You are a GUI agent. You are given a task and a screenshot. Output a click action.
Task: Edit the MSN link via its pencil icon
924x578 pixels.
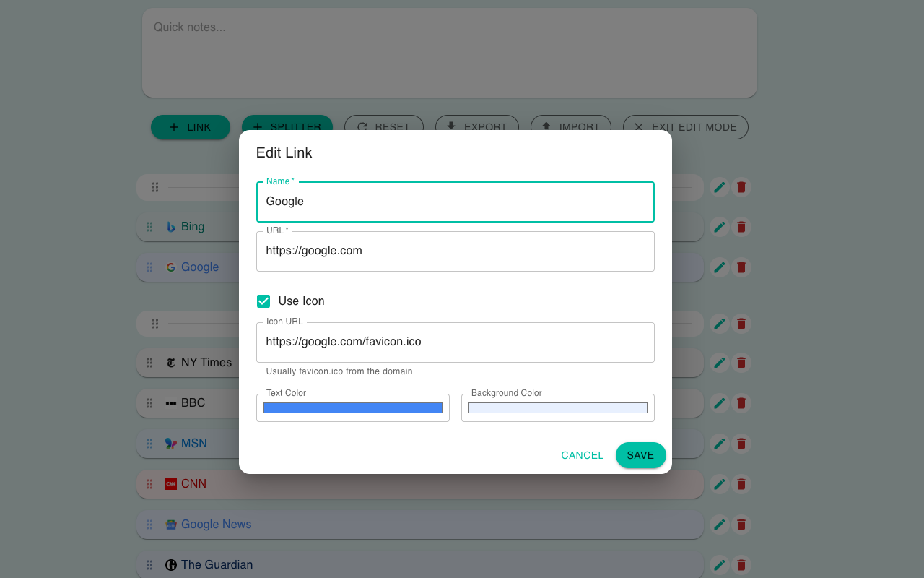click(x=719, y=444)
